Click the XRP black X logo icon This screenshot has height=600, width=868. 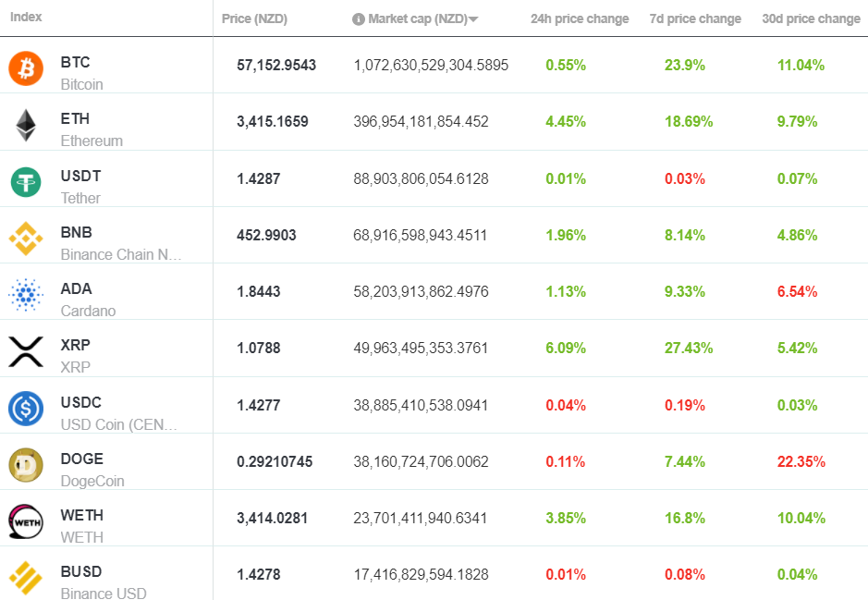tap(26, 351)
